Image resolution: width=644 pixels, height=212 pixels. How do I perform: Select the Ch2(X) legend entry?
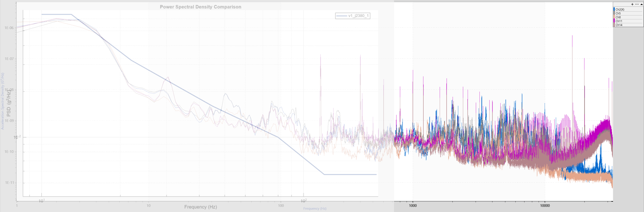point(620,10)
